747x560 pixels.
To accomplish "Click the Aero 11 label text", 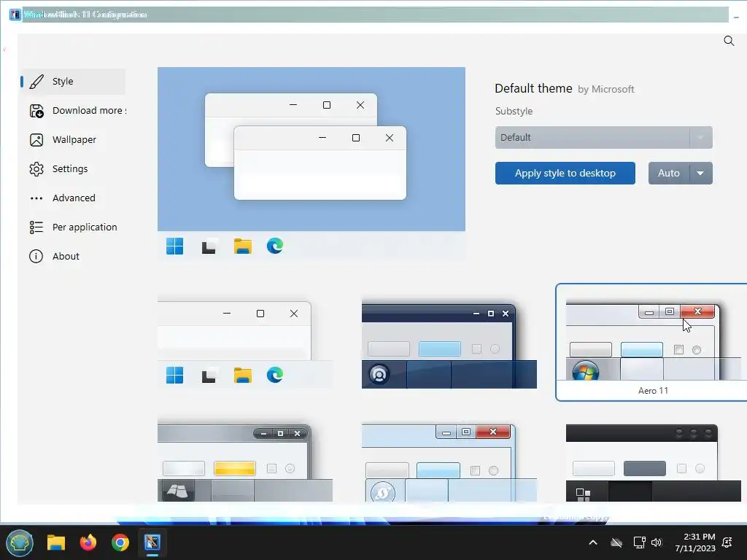I will [653, 391].
